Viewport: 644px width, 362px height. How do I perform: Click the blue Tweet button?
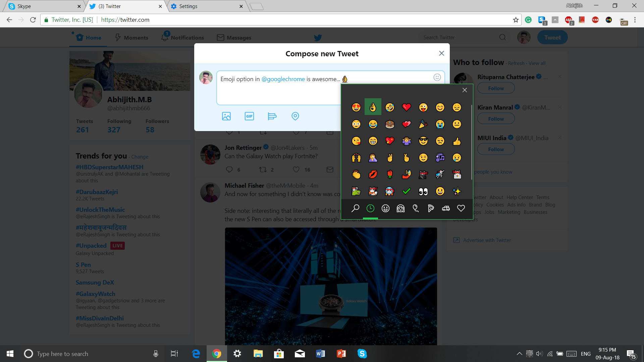tap(552, 38)
